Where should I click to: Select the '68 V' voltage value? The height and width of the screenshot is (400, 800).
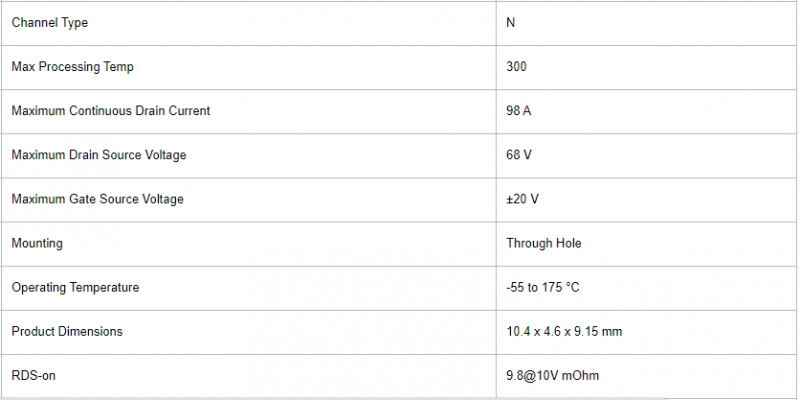tap(518, 155)
